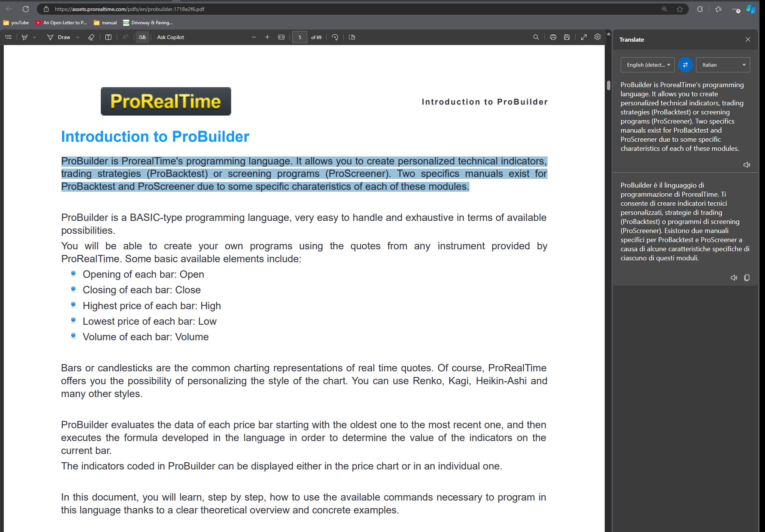Open the table of contents sidebar
The height and width of the screenshot is (532, 765).
click(8, 37)
